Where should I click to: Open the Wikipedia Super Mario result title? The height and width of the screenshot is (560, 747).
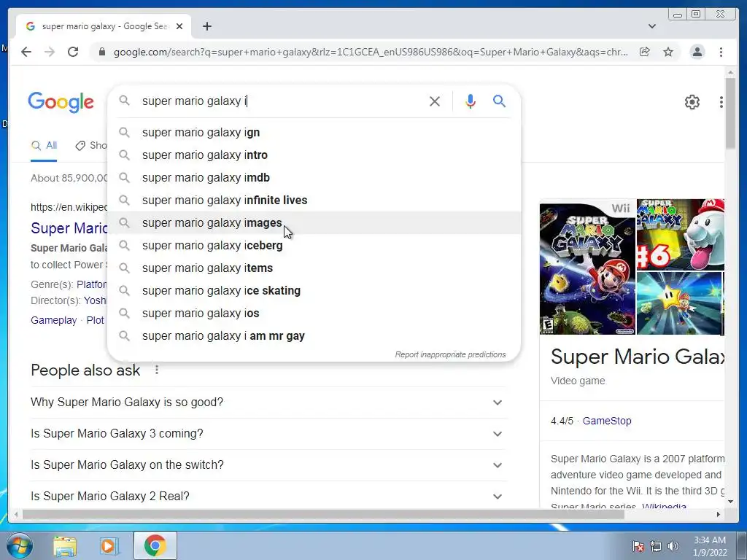click(x=69, y=228)
